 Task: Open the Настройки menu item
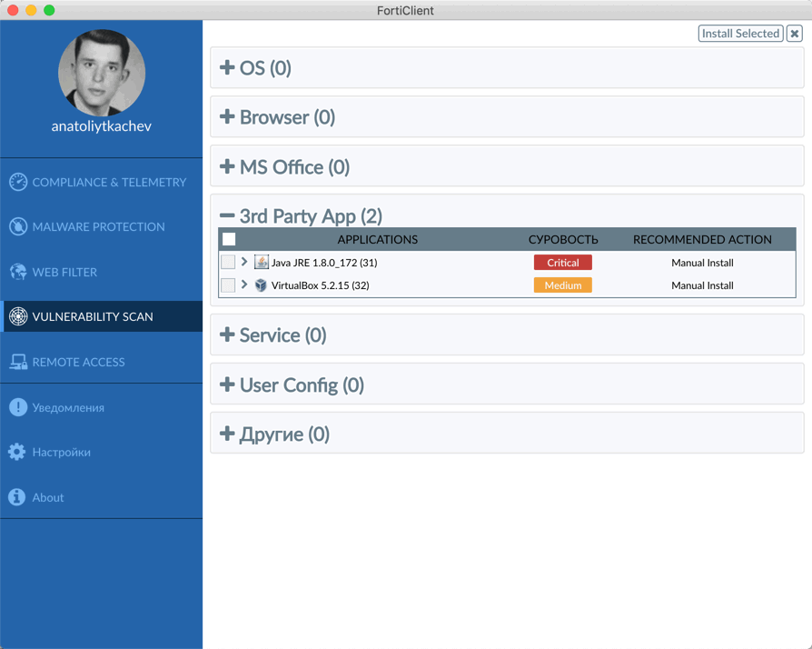(x=102, y=452)
